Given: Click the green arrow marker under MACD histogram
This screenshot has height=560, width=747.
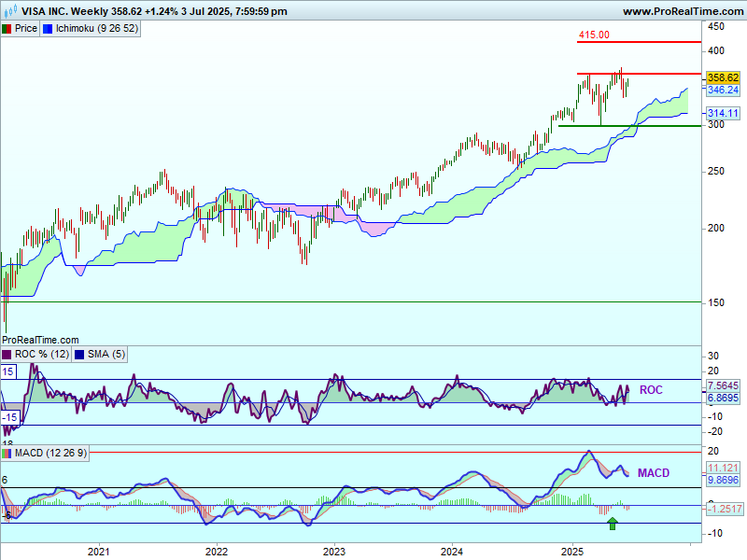Looking at the screenshot, I should click(x=613, y=524).
